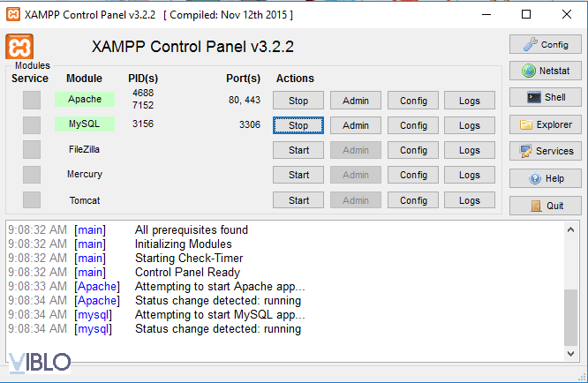This screenshot has height=383, width=588.
Task: Click the log scrollbar down arrow
Action: (x=570, y=353)
